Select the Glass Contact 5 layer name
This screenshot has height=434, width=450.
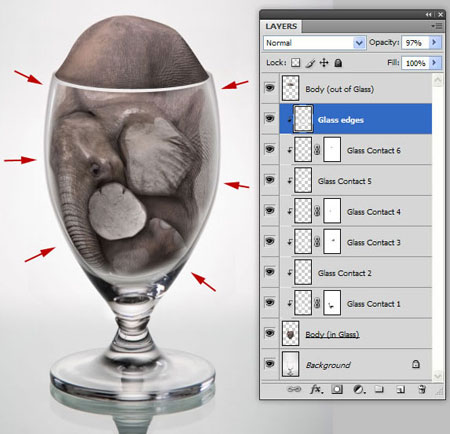tap(344, 181)
